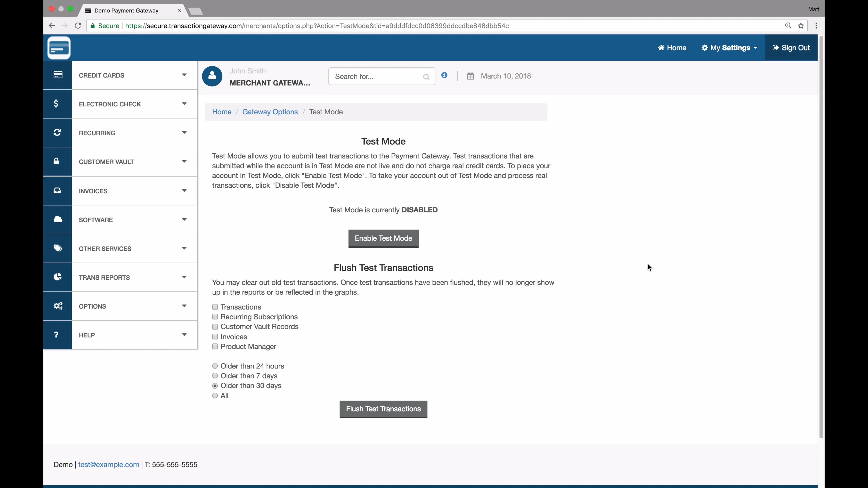Click the Flush Test Transactions button
This screenshot has width=868, height=488.
pyautogui.click(x=383, y=409)
